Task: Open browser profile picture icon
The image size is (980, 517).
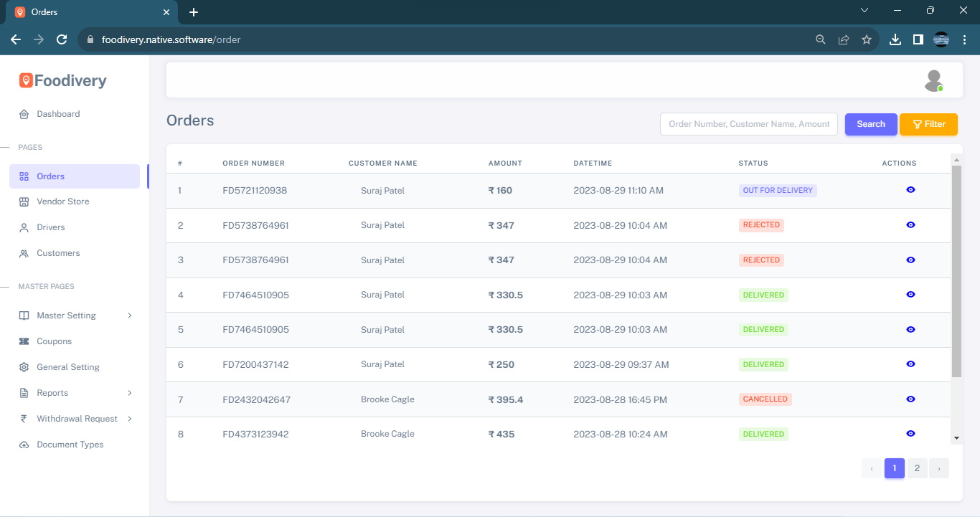Action: [x=941, y=39]
